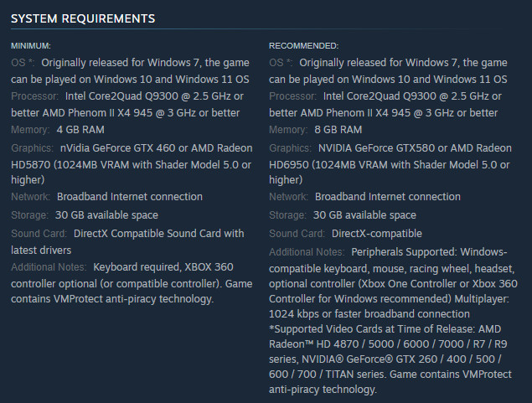The height and width of the screenshot is (403, 532).
Task: Select recommended '30 GB available space'
Action: pyautogui.click(x=364, y=215)
